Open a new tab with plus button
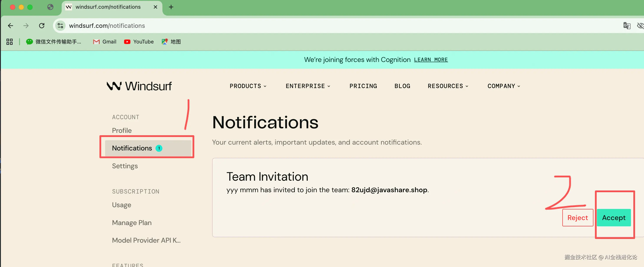This screenshot has width=644, height=267. click(171, 7)
